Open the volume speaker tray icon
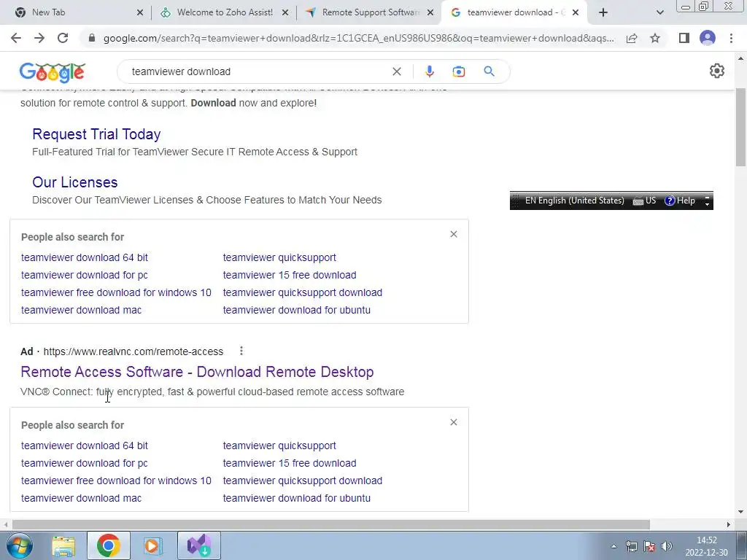The image size is (747, 560). (x=667, y=546)
